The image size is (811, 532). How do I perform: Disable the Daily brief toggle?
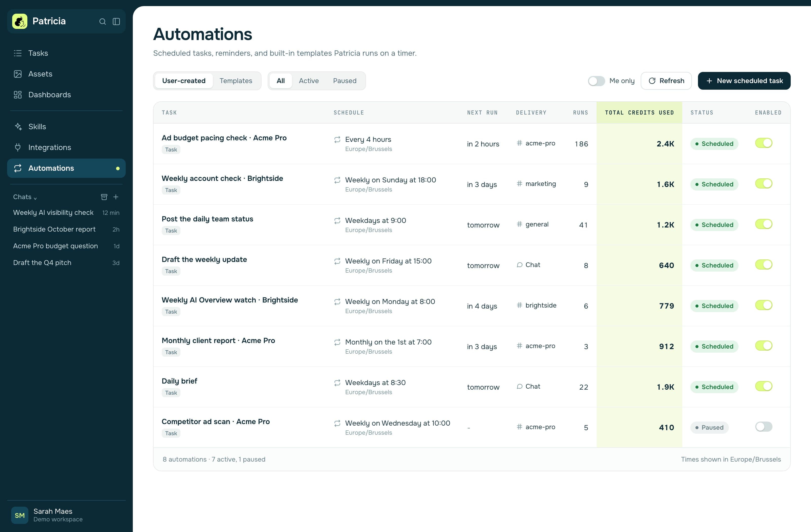(764, 386)
